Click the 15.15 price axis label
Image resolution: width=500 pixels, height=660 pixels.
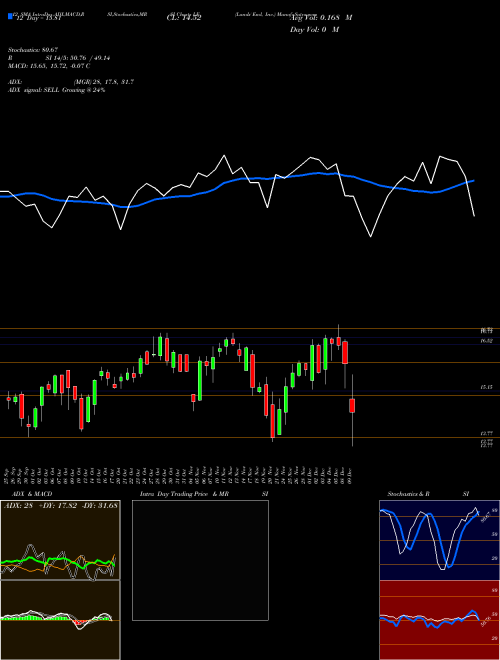click(487, 387)
